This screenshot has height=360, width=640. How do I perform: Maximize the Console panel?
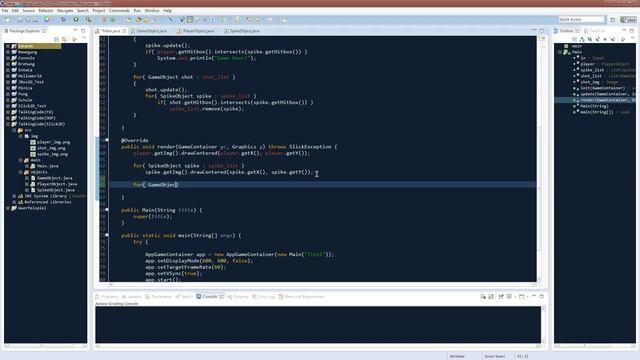[x=542, y=296]
